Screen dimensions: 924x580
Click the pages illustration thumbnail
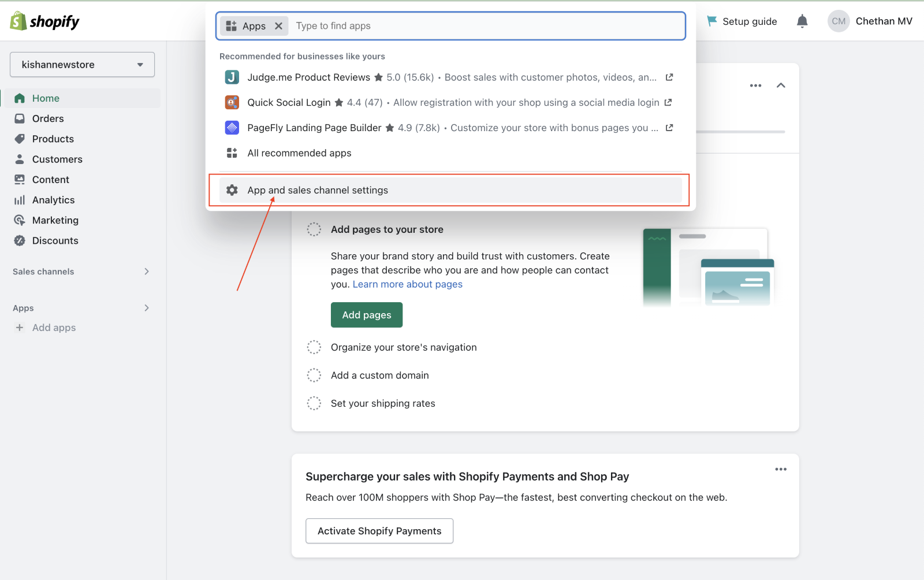tap(709, 266)
